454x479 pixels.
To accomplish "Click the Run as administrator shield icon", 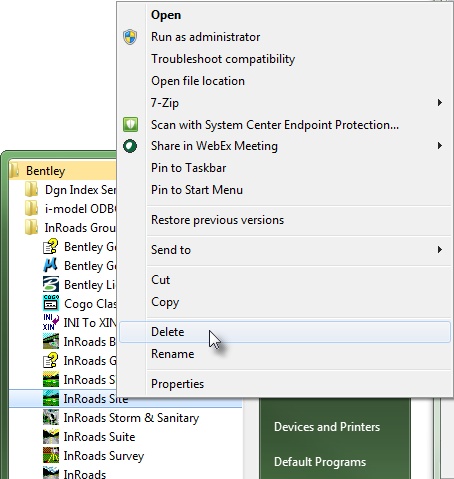I will tap(130, 37).
